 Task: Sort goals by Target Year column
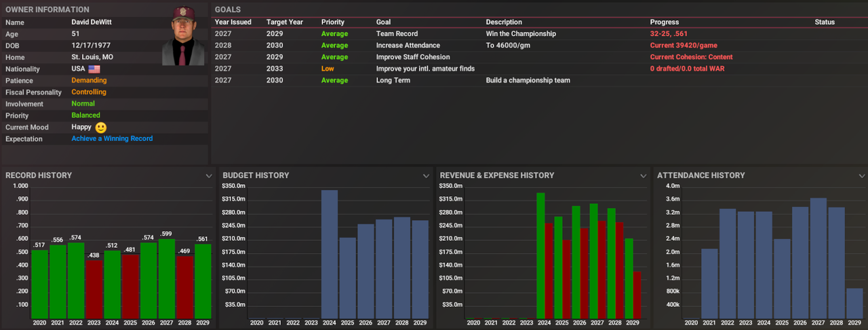point(285,22)
